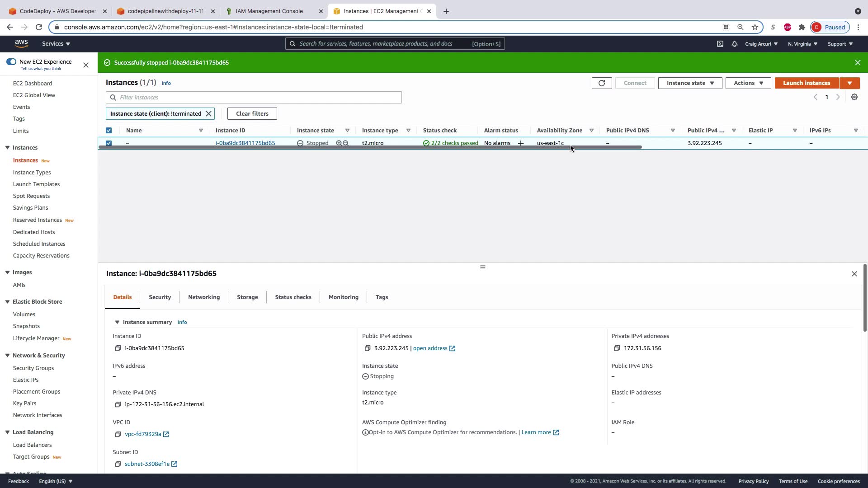This screenshot has height=488, width=868.
Task: Switch to the Networking tab
Action: (204, 297)
